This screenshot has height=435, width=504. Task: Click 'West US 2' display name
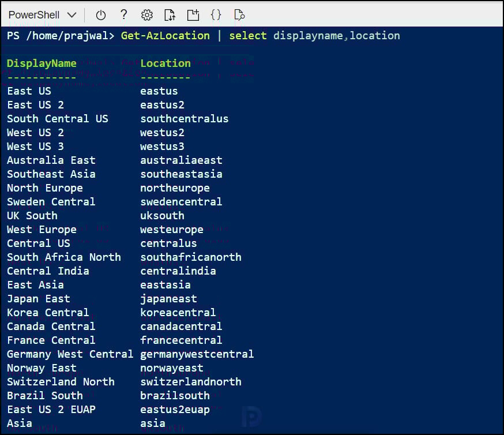(35, 133)
